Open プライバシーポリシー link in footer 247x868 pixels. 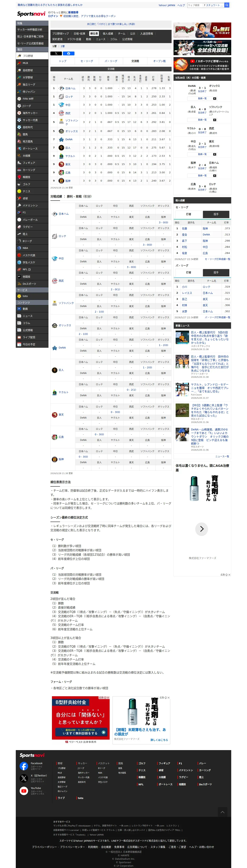(44, 847)
